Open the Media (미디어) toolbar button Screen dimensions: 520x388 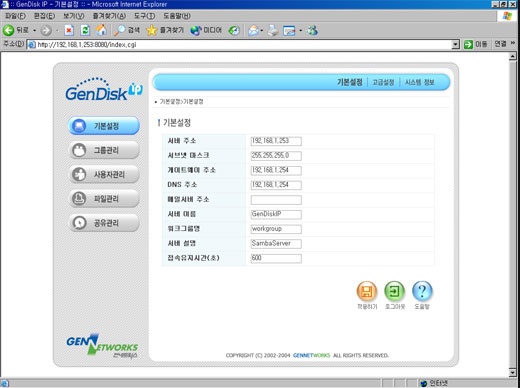pyautogui.click(x=206, y=30)
